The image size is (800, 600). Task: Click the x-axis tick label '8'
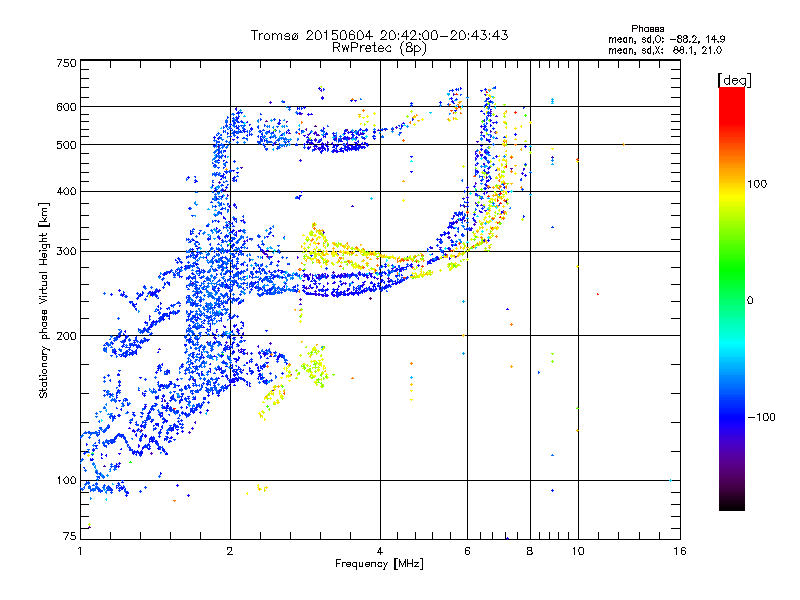530,551
